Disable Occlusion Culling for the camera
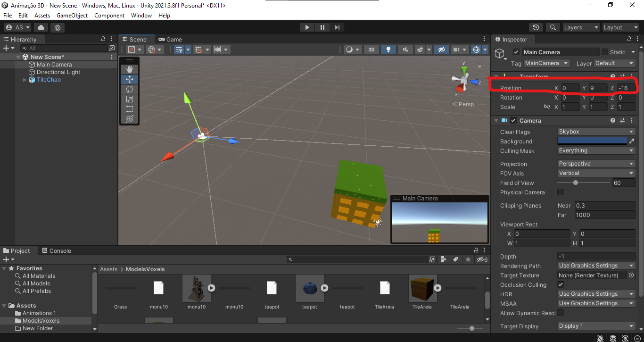 (561, 284)
